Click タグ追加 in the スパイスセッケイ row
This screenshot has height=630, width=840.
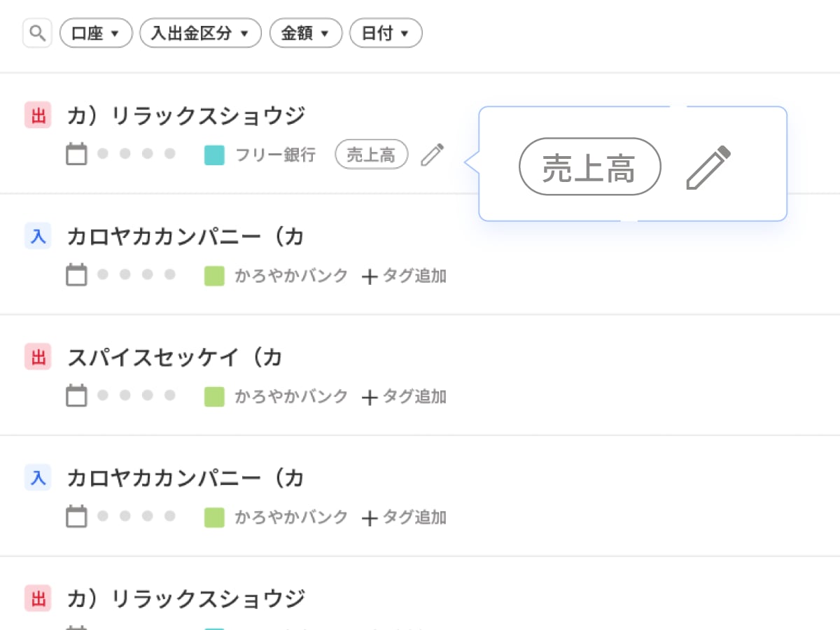coord(405,396)
